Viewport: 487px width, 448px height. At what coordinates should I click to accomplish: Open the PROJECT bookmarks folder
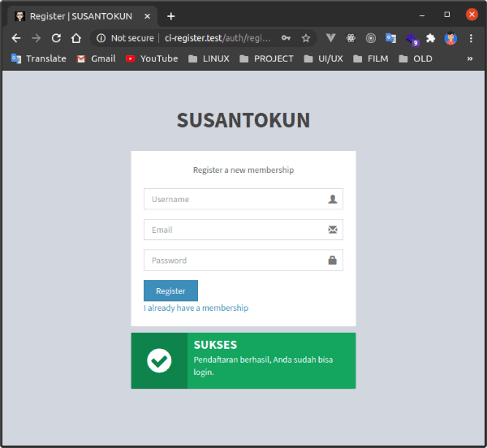(266, 58)
